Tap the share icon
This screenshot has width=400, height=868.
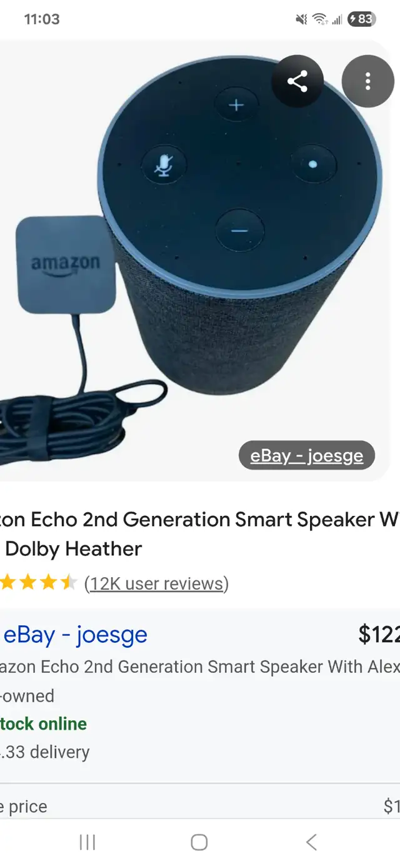point(297,81)
